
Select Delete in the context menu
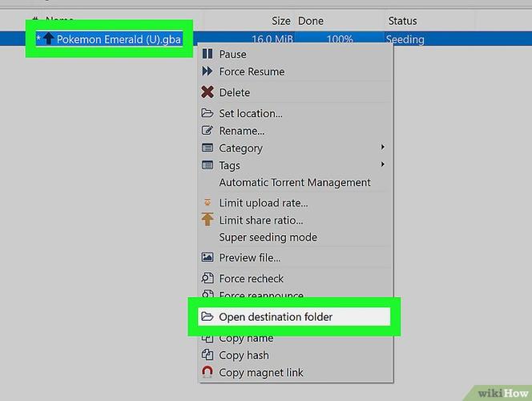pyautogui.click(x=295, y=92)
